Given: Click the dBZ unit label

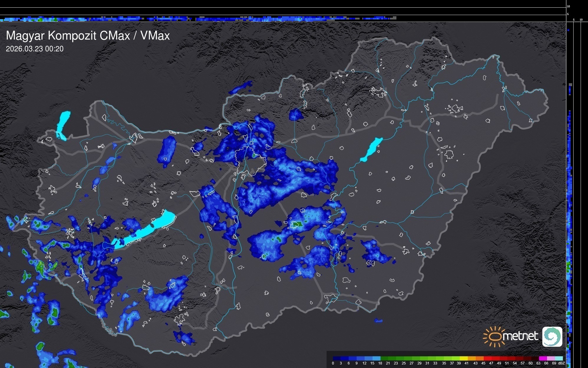Looking at the screenshot, I should pyautogui.click(x=561, y=363).
